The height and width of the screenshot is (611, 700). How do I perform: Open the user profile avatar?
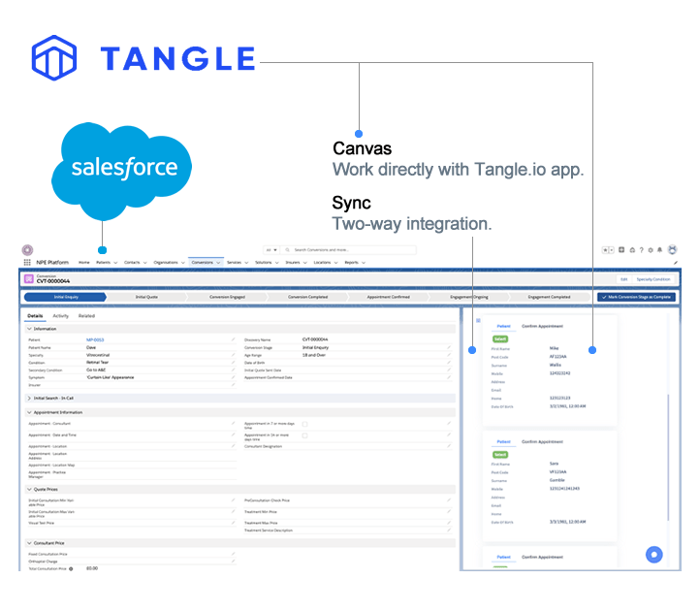[x=672, y=249]
